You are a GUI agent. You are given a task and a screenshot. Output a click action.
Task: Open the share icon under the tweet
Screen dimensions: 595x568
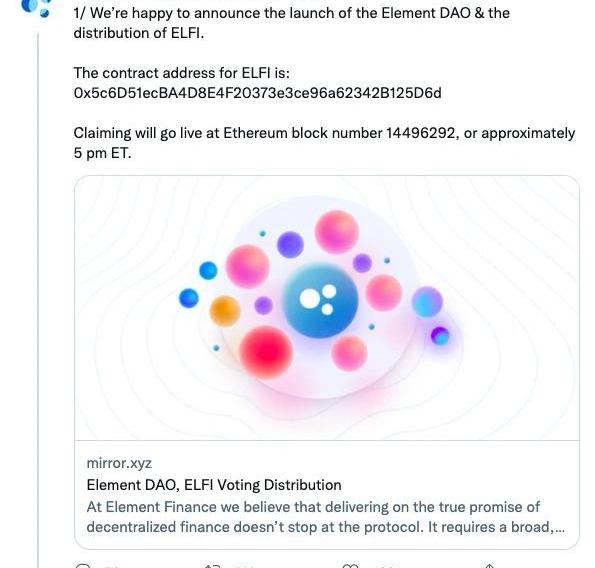[x=489, y=566]
